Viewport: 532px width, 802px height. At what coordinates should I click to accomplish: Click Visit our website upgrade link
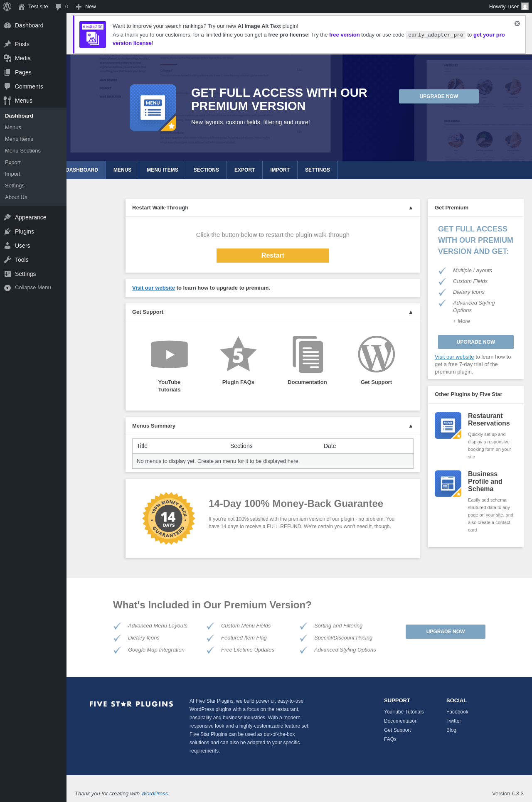(x=153, y=288)
